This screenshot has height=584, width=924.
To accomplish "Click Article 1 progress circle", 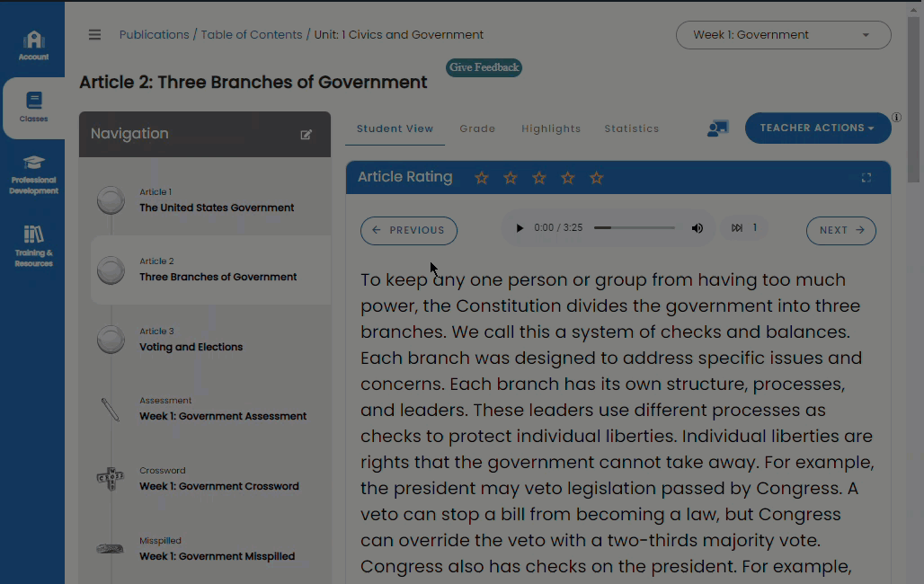I will click(111, 200).
